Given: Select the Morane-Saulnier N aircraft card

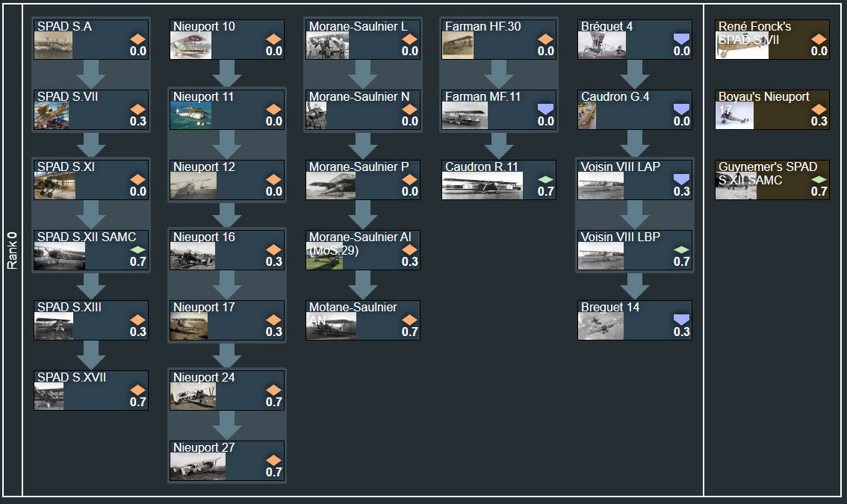Looking at the screenshot, I should pyautogui.click(x=362, y=110).
